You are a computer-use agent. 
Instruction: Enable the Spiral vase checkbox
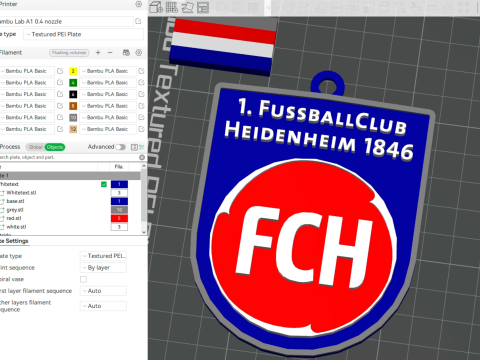[84, 279]
